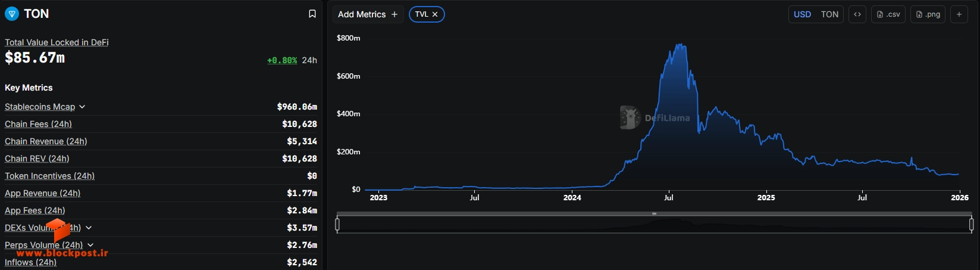The height and width of the screenshot is (270, 980).
Task: Click the 2024 x-axis label
Action: (572, 197)
